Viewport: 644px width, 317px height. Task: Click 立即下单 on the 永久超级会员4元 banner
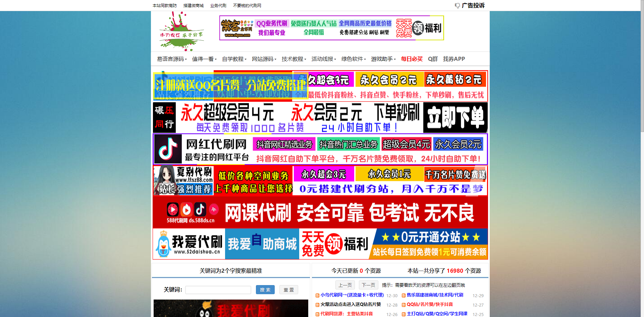point(455,118)
